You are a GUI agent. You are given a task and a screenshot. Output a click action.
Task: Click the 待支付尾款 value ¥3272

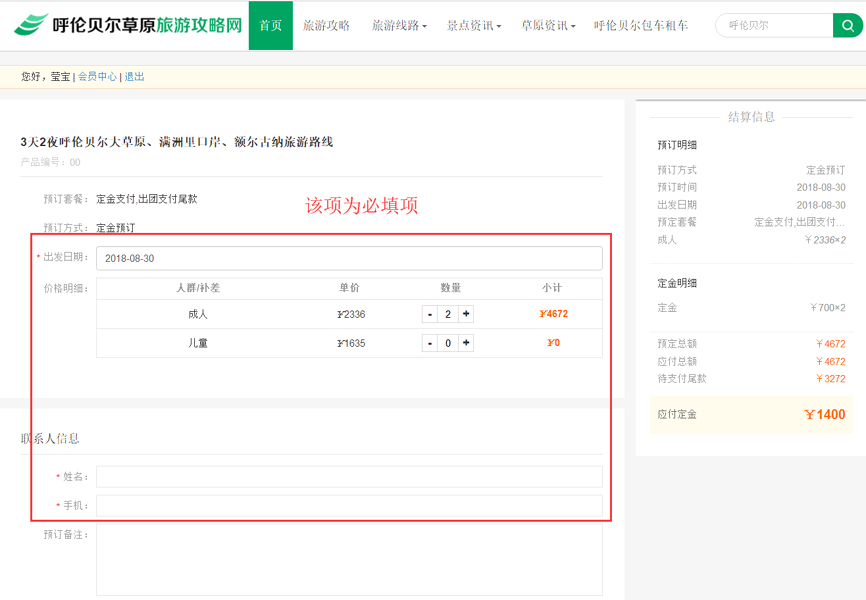click(x=831, y=378)
